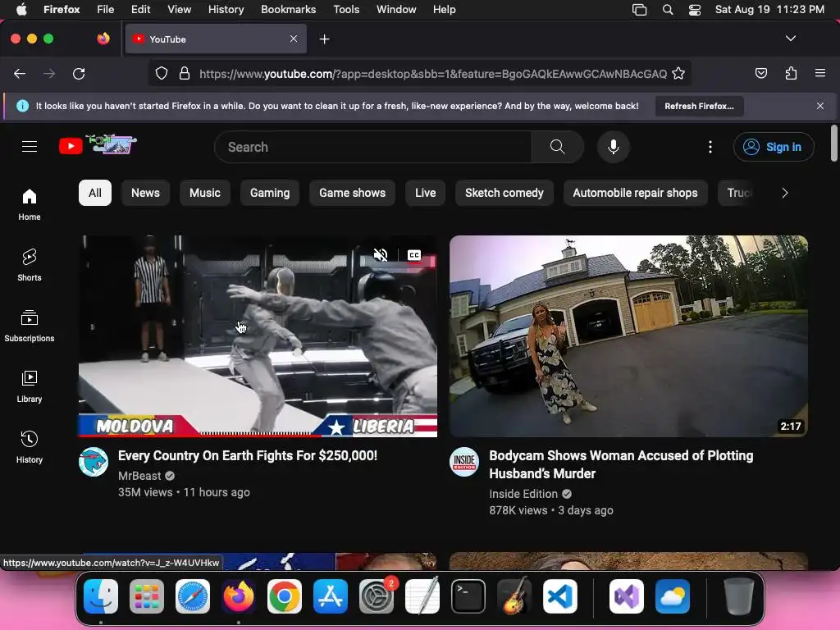Image resolution: width=840 pixels, height=630 pixels.
Task: Open the View menu in the menu bar
Action: click(179, 9)
